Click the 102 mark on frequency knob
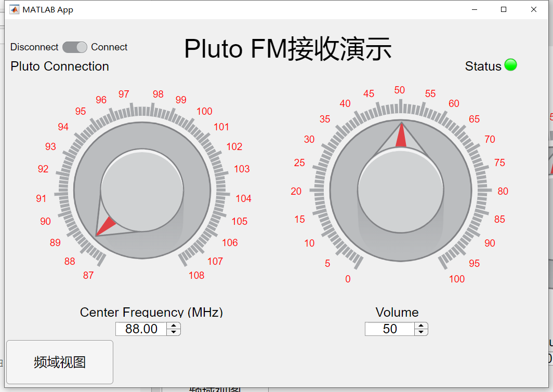The image size is (553, 392). (x=234, y=146)
